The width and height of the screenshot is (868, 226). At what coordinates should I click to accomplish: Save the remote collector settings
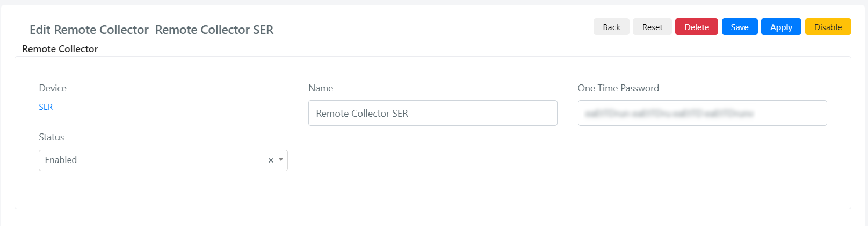[740, 27]
